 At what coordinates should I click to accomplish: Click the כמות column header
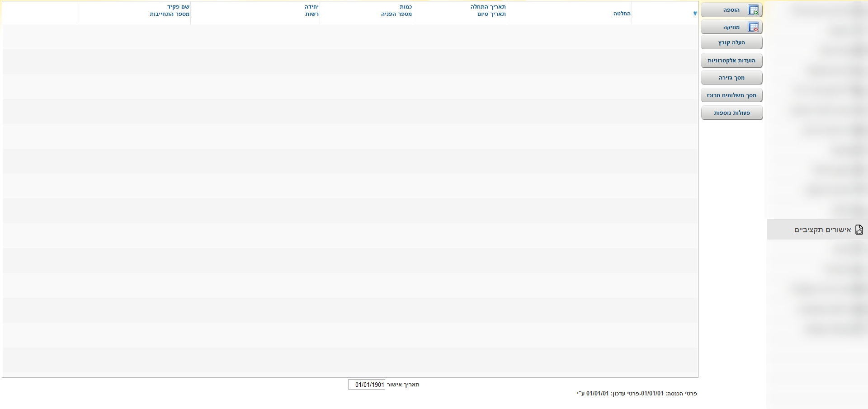pos(406,7)
